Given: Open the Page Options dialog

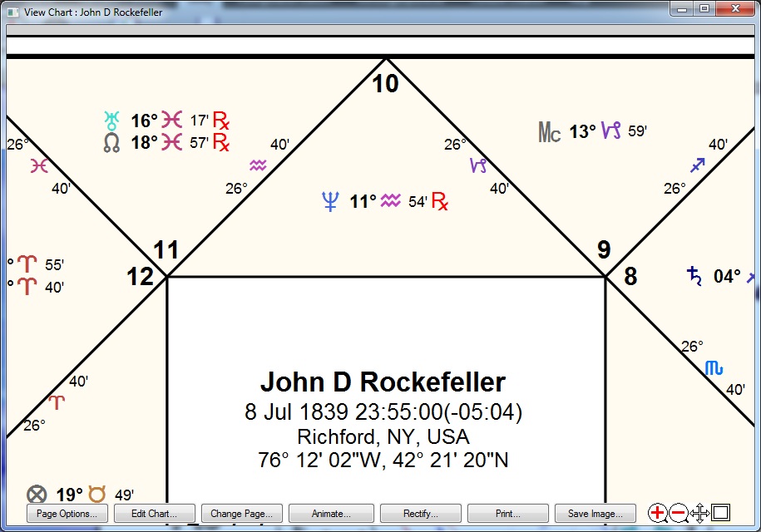Looking at the screenshot, I should [67, 514].
